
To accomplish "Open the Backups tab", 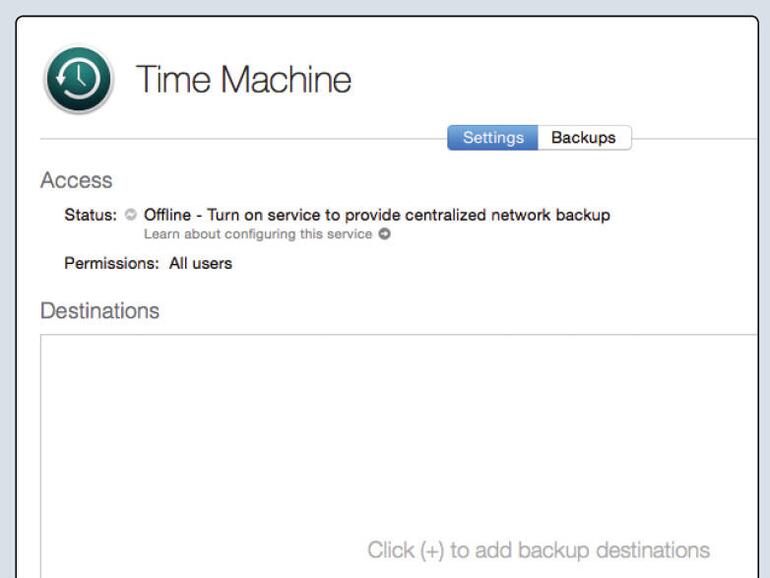I will (584, 137).
